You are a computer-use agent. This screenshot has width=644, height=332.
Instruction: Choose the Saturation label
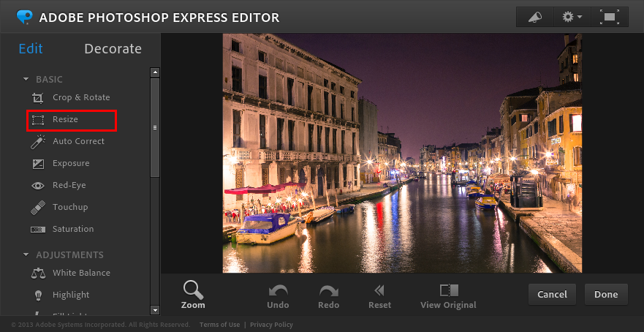(73, 230)
